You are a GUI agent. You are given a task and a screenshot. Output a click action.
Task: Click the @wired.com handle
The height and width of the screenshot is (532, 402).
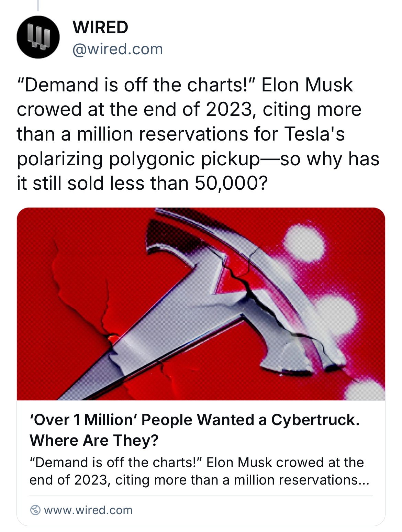tap(118, 49)
